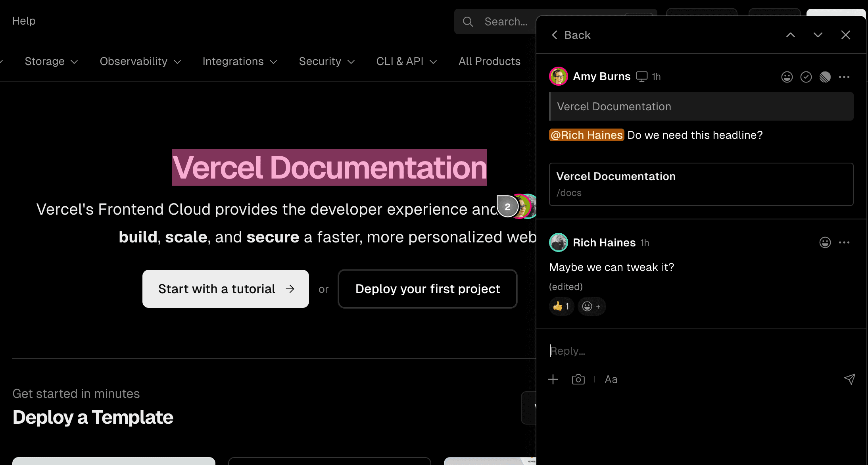
Task: Attach a file with the plus icon in reply box
Action: tap(553, 379)
